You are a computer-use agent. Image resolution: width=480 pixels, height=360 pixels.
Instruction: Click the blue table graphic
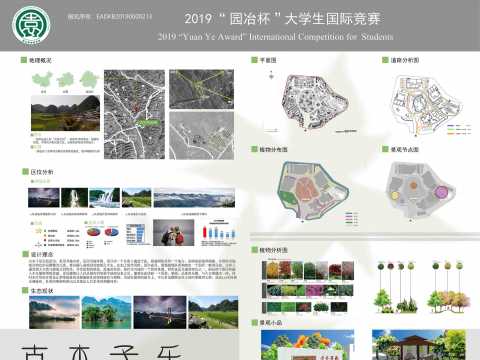coord(135,234)
